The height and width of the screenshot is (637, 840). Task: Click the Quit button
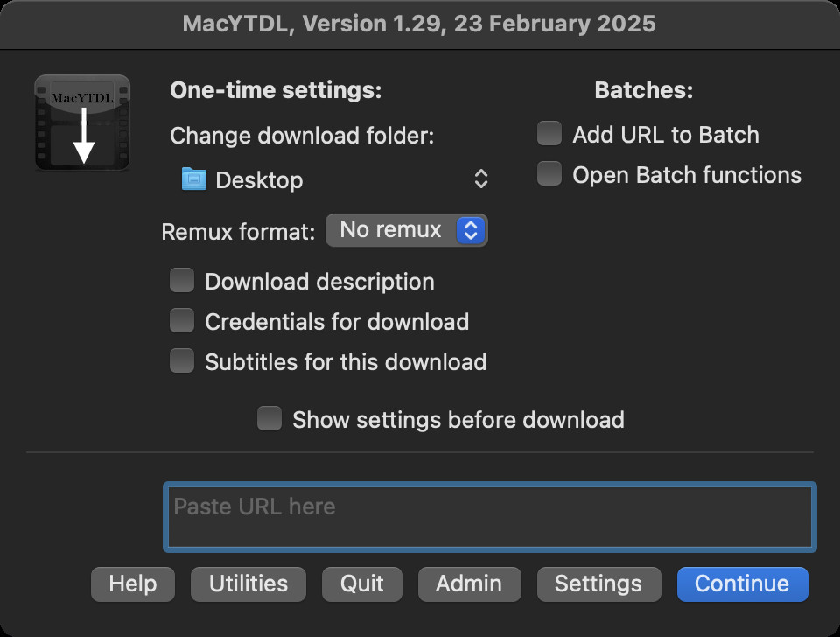click(362, 584)
